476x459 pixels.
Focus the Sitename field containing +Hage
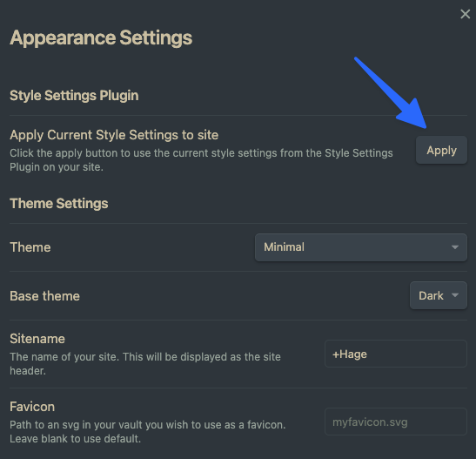coord(396,354)
